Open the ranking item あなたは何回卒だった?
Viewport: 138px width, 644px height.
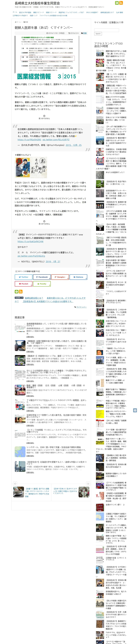(x=115, y=172)
